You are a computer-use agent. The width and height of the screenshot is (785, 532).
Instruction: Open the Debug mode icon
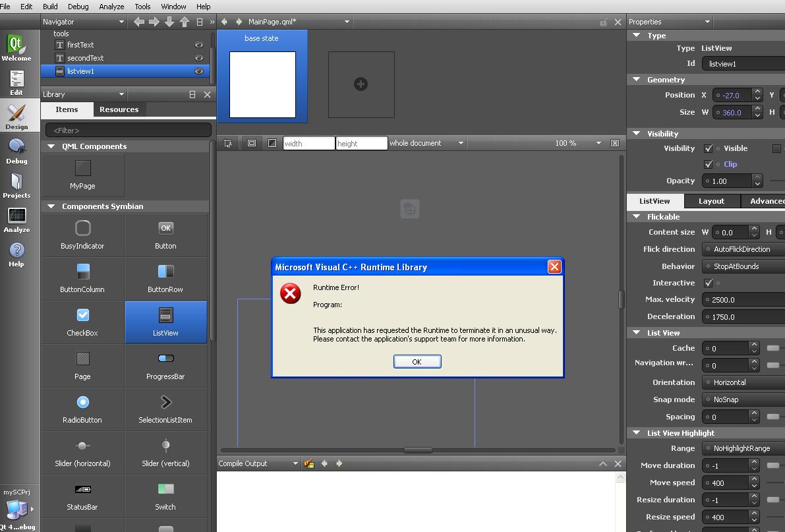click(16, 150)
